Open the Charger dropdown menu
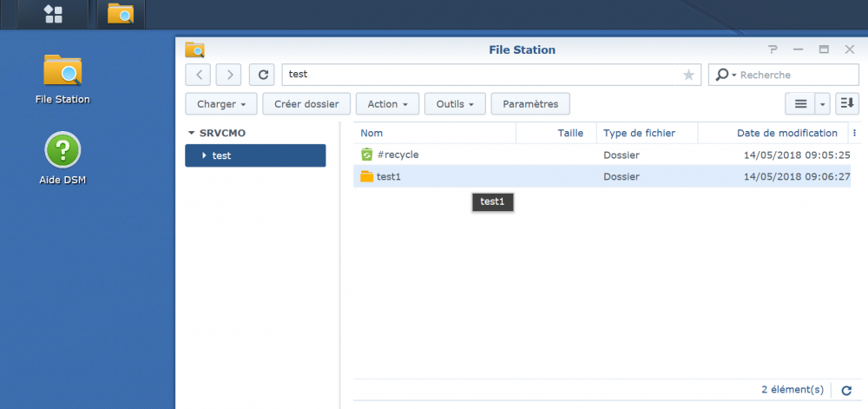 point(221,104)
